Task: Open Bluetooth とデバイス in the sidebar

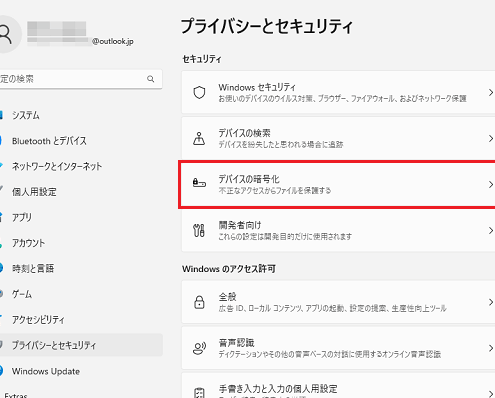Action: (49, 141)
